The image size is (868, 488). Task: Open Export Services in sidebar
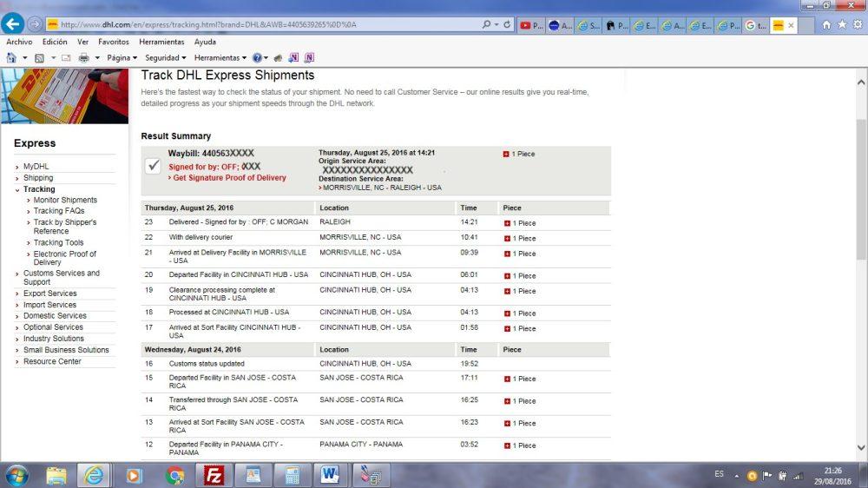point(49,293)
